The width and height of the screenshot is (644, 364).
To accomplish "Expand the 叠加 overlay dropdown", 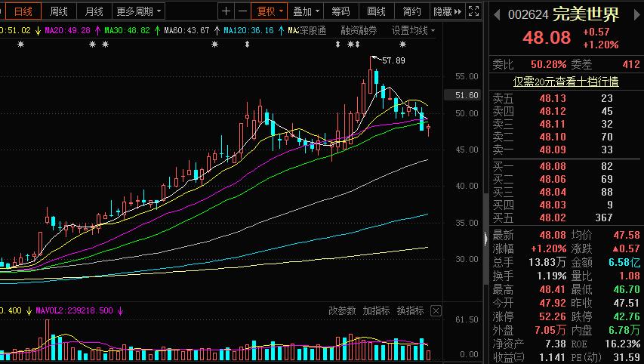I will (x=307, y=11).
